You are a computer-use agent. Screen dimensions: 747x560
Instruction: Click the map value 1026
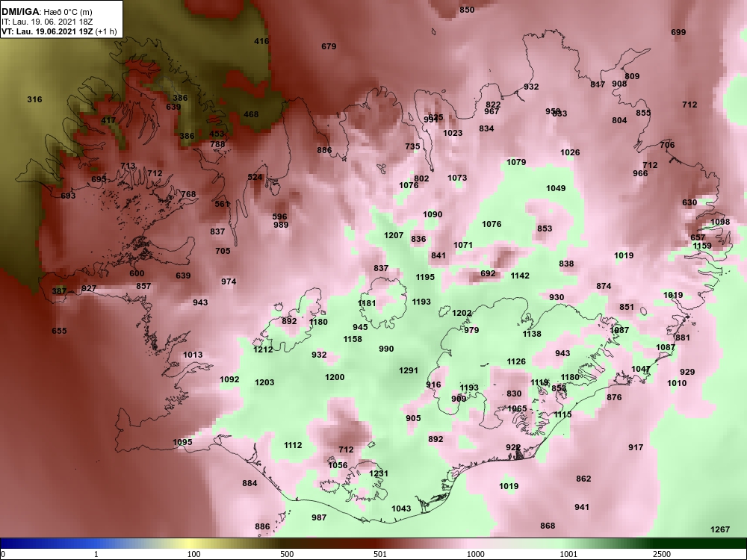[x=570, y=152]
